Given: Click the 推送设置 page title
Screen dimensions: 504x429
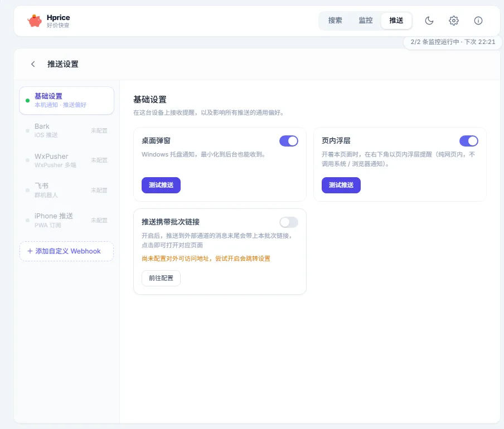Looking at the screenshot, I should click(63, 64).
